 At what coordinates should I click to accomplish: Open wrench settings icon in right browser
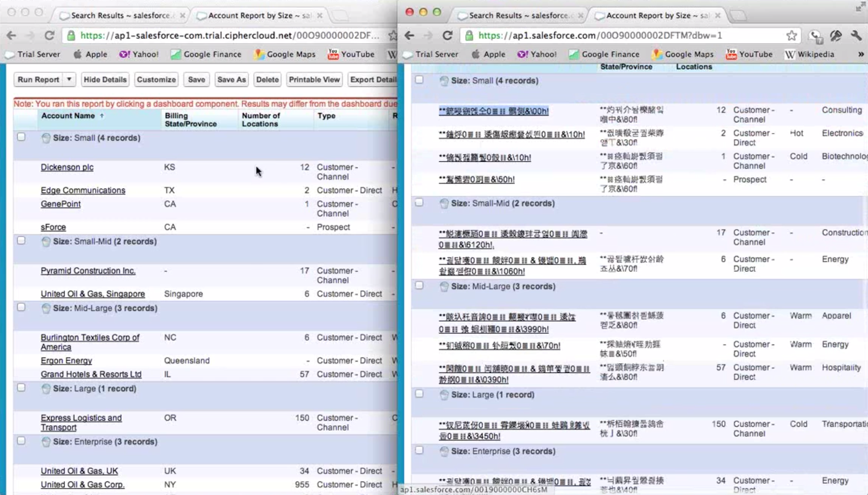(x=856, y=35)
